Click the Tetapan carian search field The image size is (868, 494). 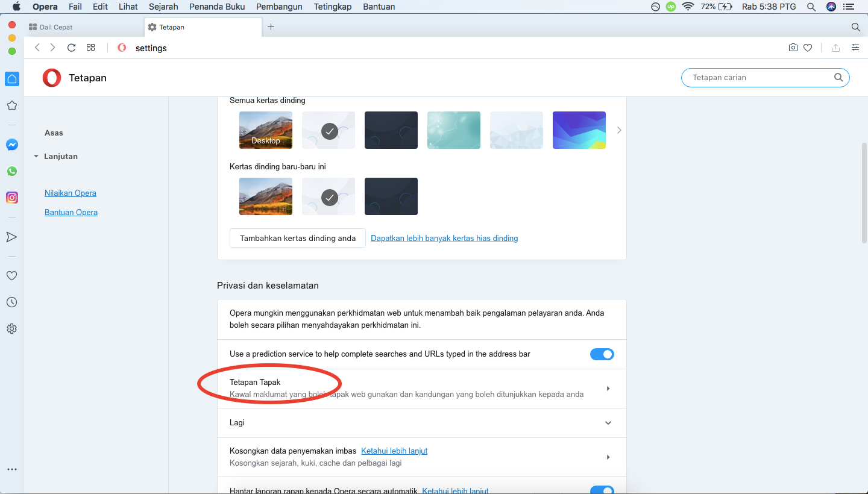coord(759,78)
